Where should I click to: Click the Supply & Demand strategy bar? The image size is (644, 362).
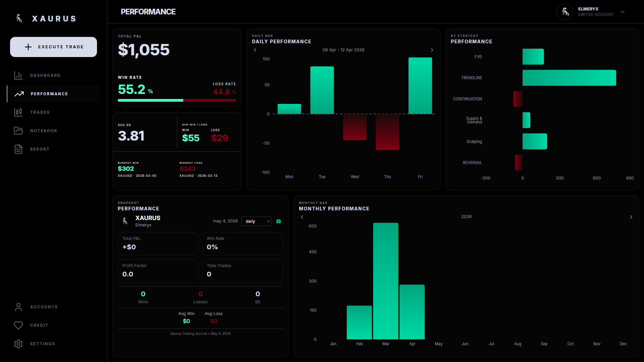point(526,120)
